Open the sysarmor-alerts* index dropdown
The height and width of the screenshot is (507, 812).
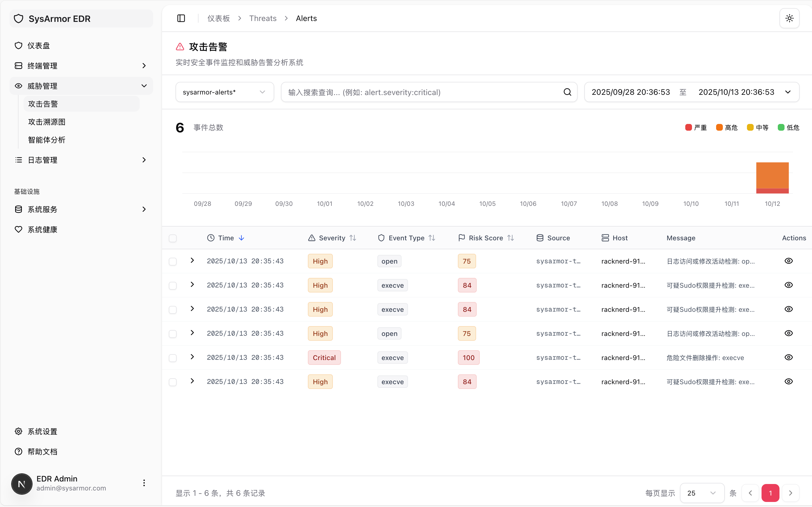(224, 92)
